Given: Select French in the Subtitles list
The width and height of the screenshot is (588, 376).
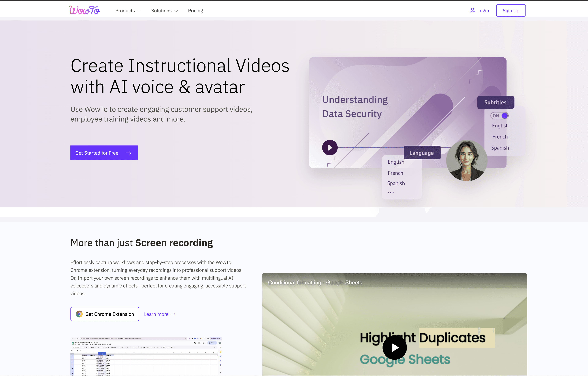Looking at the screenshot, I should click(500, 137).
